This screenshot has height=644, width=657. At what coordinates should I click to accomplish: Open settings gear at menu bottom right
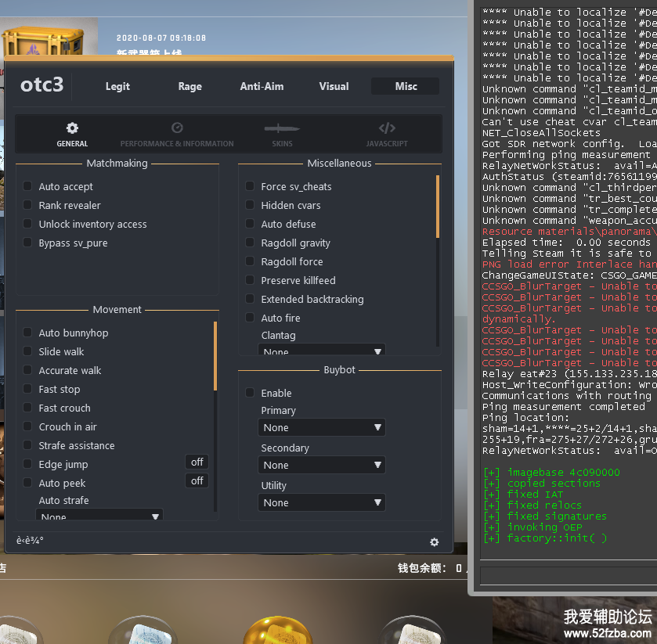coord(435,542)
